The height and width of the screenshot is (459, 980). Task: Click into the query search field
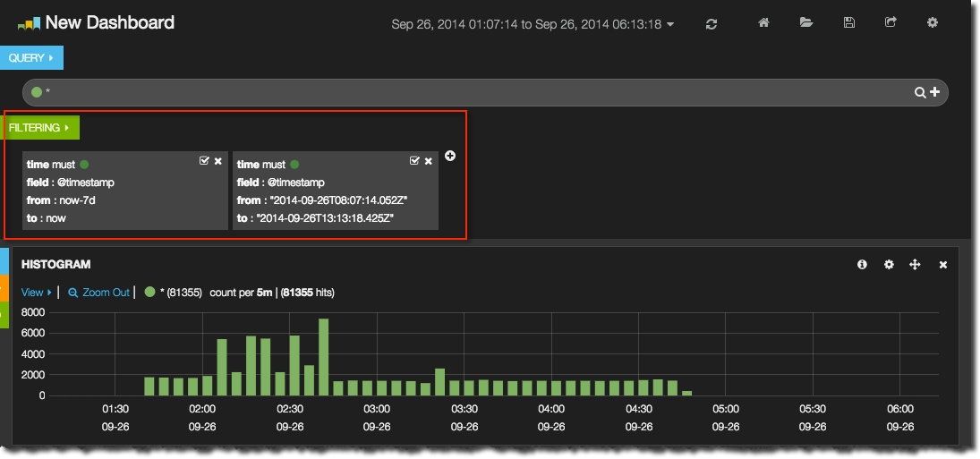coord(447,92)
